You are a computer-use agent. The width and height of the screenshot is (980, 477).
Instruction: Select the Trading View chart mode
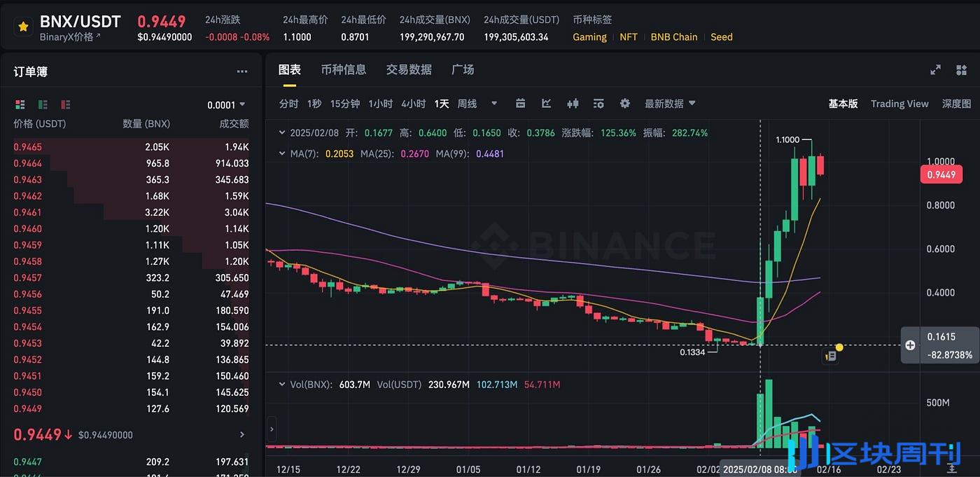click(899, 104)
